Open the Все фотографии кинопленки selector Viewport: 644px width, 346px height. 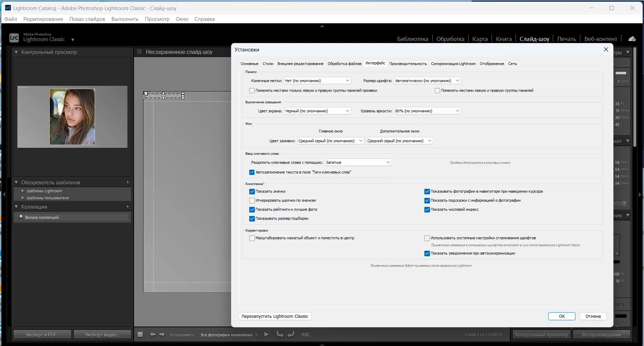(229, 335)
